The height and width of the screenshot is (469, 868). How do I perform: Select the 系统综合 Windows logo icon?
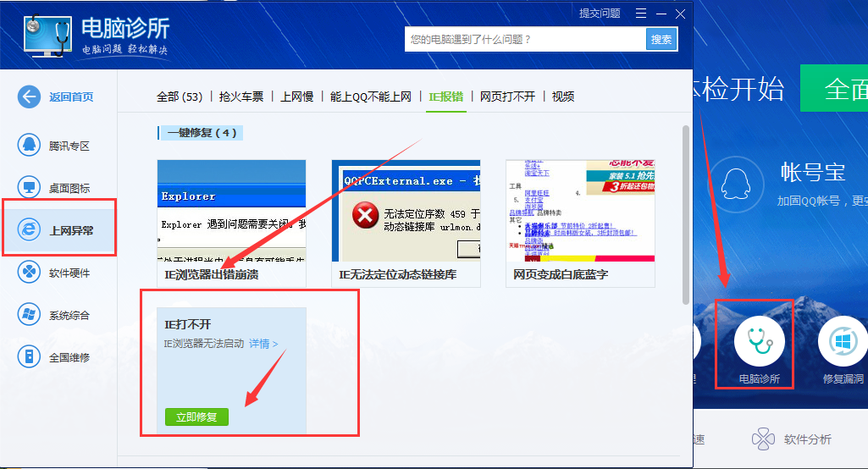point(29,315)
